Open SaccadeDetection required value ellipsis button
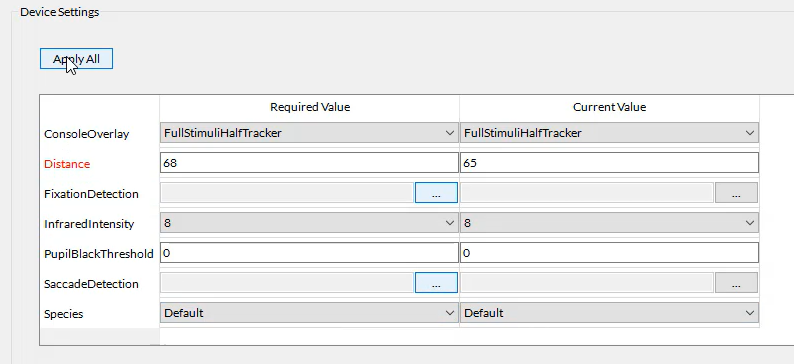This screenshot has height=364, width=794. (436, 283)
